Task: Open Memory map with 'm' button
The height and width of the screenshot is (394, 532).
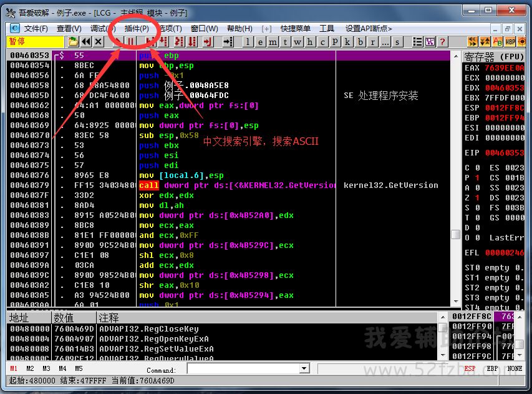Action: (x=273, y=42)
